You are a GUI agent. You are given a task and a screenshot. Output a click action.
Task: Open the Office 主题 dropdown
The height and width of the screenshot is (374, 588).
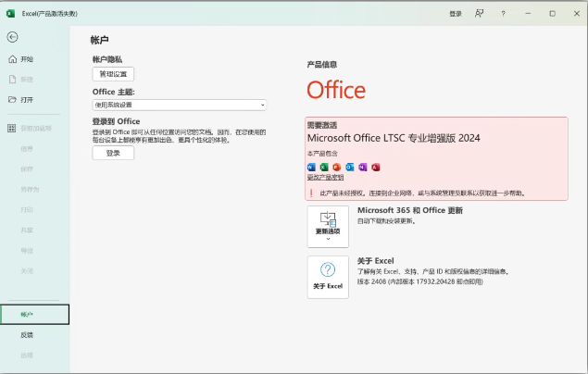(179, 105)
